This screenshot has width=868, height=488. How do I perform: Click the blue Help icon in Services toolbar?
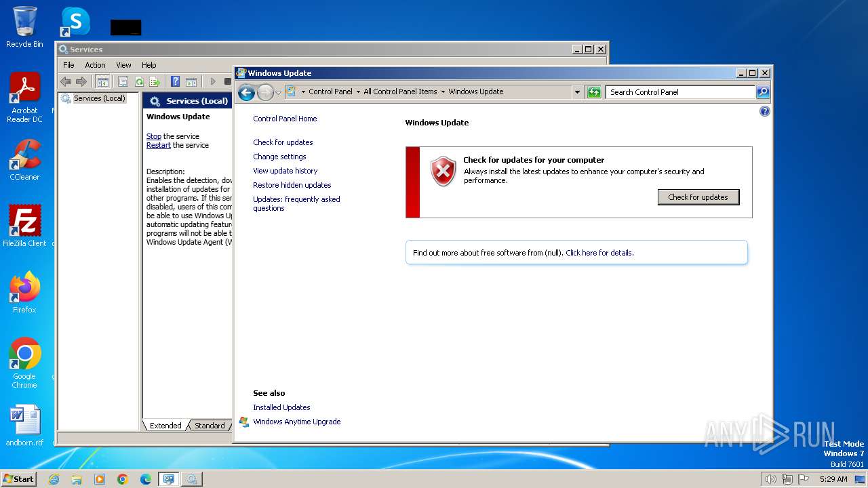point(176,82)
